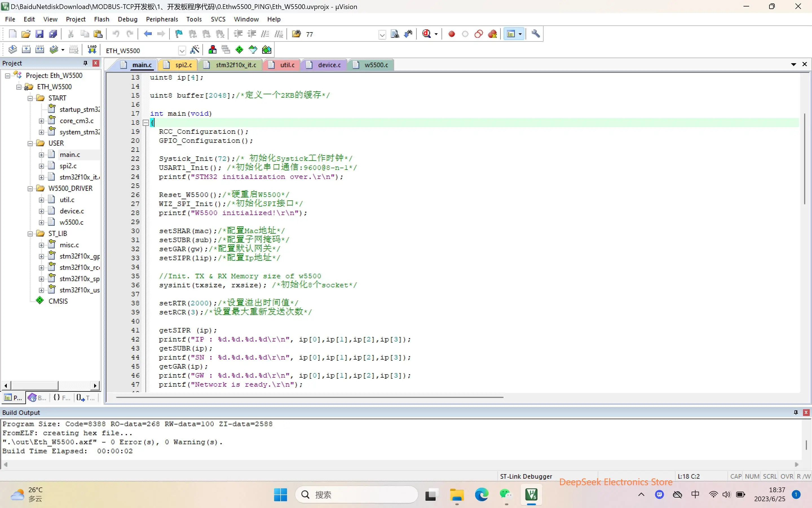The width and height of the screenshot is (812, 508).
Task: Switch to Templates panel tab
Action: 85,398
